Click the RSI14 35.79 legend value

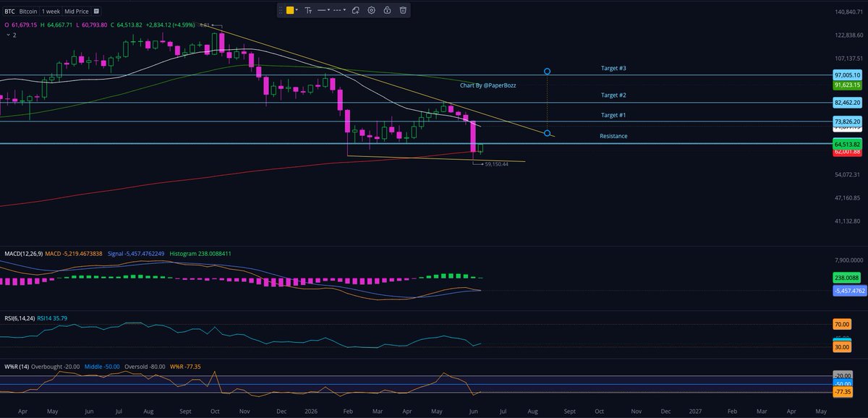click(x=52, y=318)
